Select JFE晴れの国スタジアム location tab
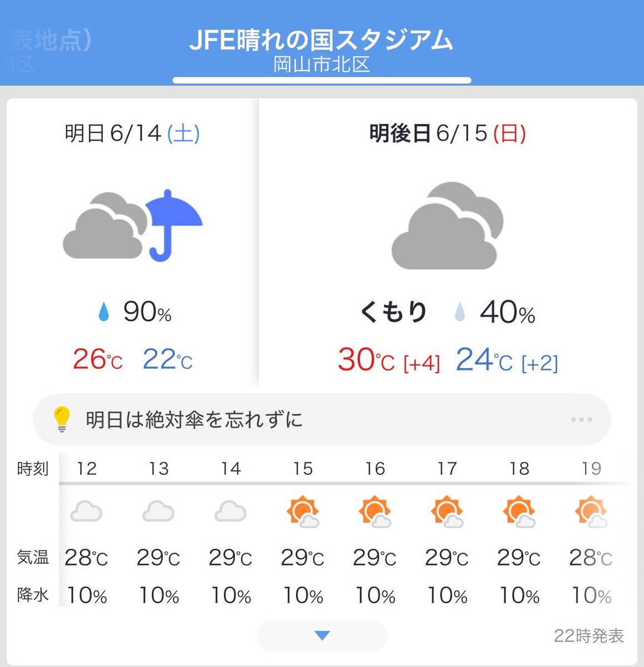The width and height of the screenshot is (644, 667). (x=322, y=40)
